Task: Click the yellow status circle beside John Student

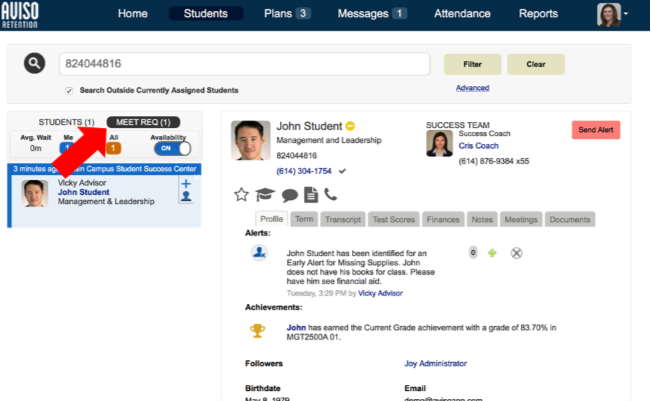Action: [x=350, y=125]
